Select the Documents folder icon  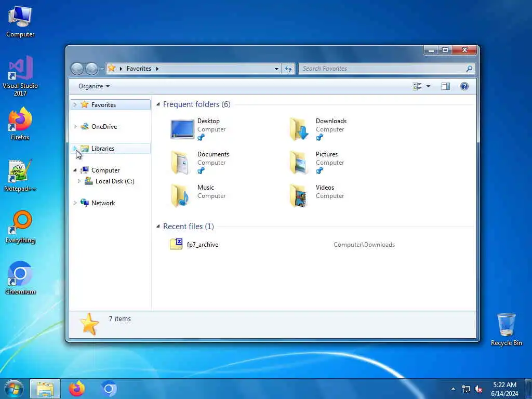pos(180,163)
